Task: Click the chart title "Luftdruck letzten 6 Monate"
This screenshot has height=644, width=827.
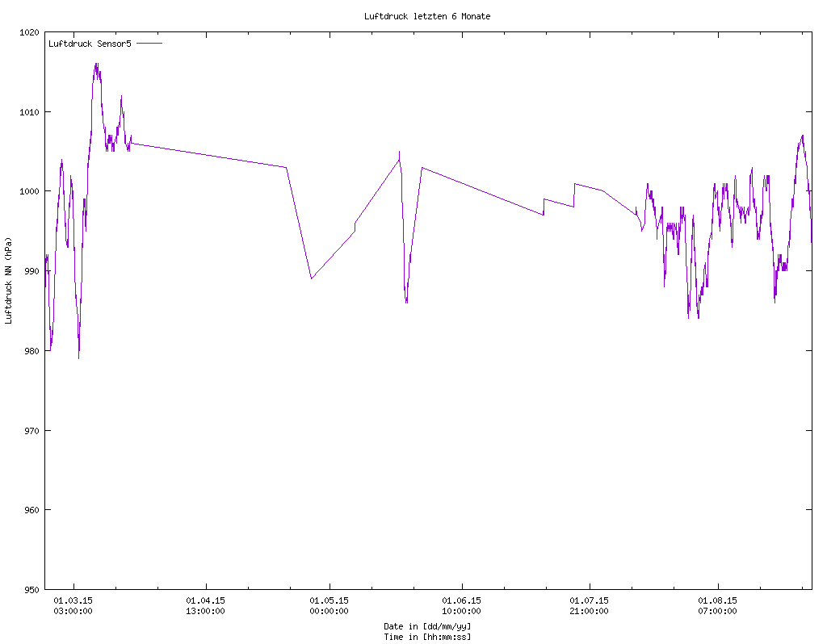Action: point(427,16)
